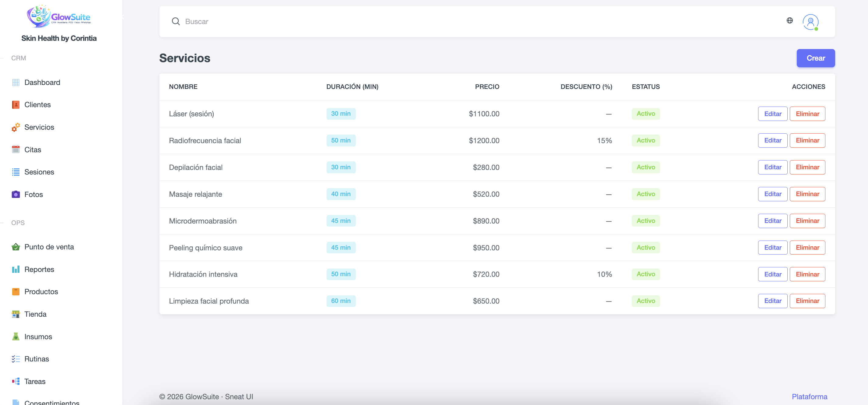
Task: Go to Productos menu item
Action: coord(41,292)
